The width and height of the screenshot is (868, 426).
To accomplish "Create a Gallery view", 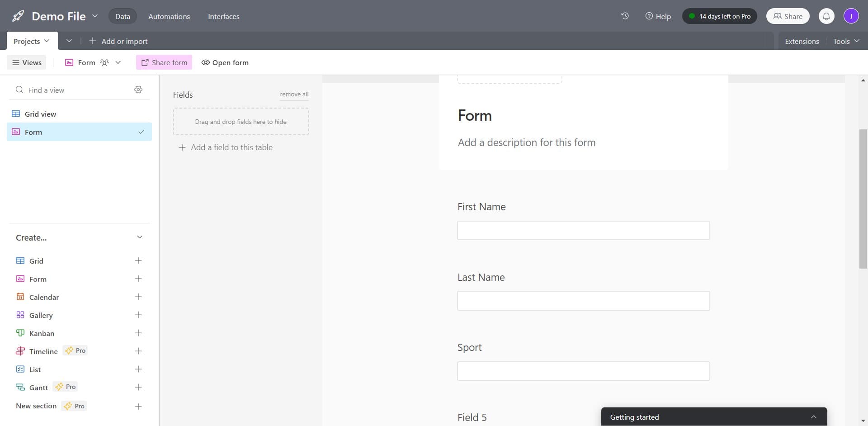I will coord(138,315).
